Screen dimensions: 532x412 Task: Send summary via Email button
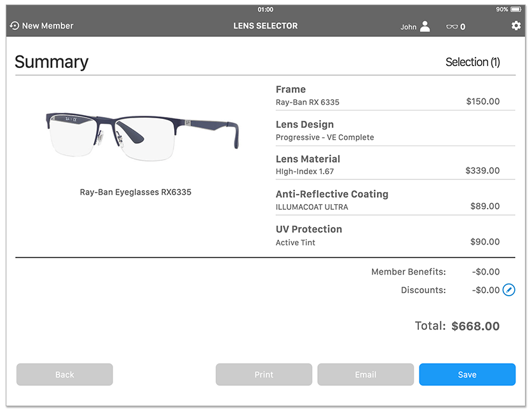point(365,374)
